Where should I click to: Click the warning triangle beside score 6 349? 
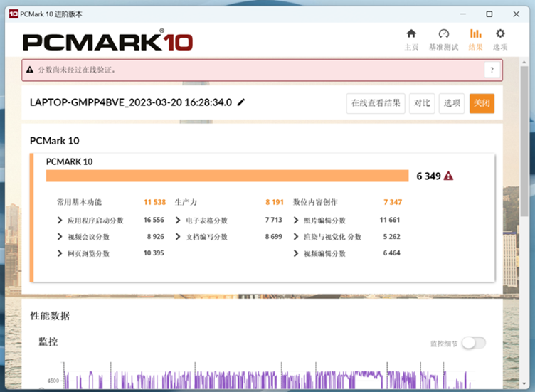(x=448, y=176)
